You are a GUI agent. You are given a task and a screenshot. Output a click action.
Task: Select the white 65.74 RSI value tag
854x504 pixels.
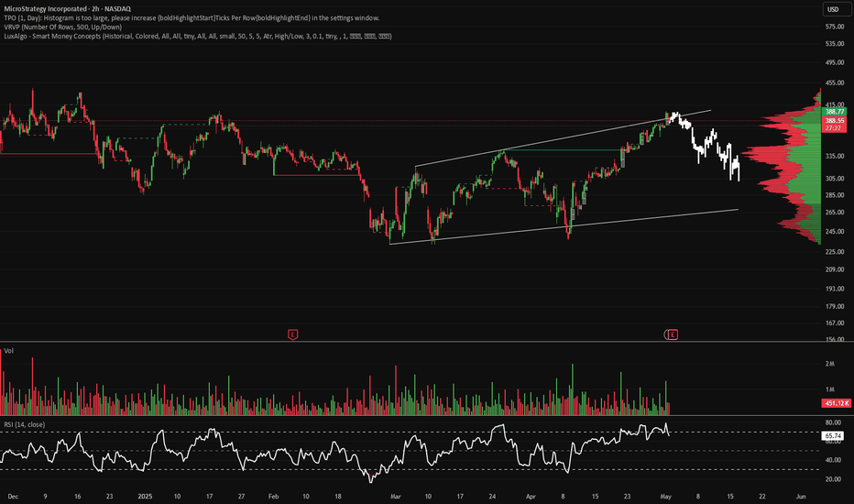coord(834,436)
